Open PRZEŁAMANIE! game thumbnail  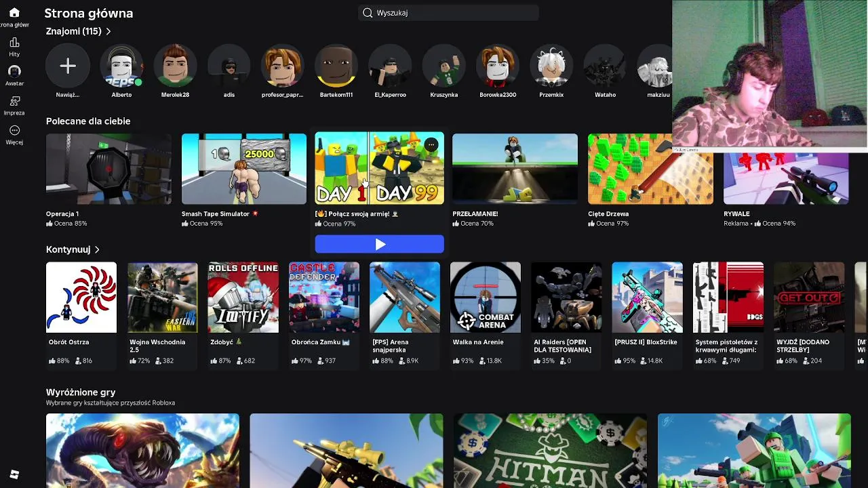515,169
